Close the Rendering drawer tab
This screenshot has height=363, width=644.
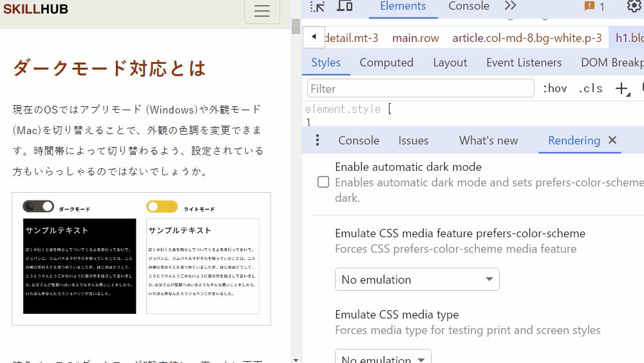pyautogui.click(x=612, y=140)
